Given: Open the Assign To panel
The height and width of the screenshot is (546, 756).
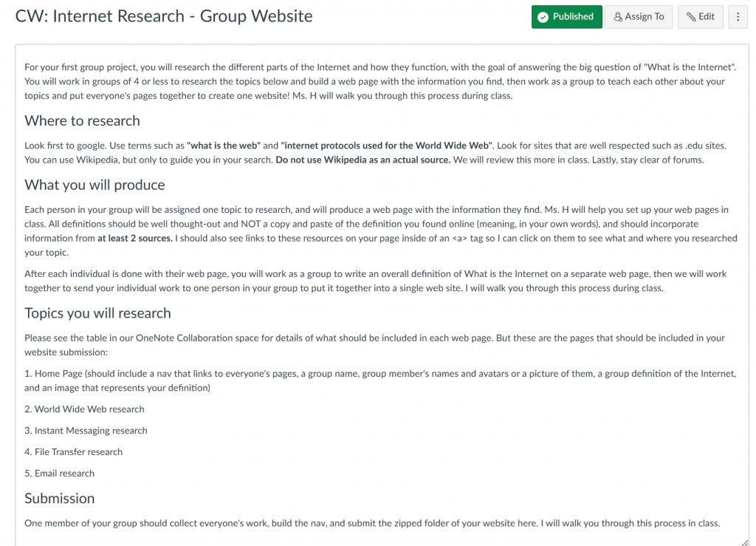Looking at the screenshot, I should (639, 17).
